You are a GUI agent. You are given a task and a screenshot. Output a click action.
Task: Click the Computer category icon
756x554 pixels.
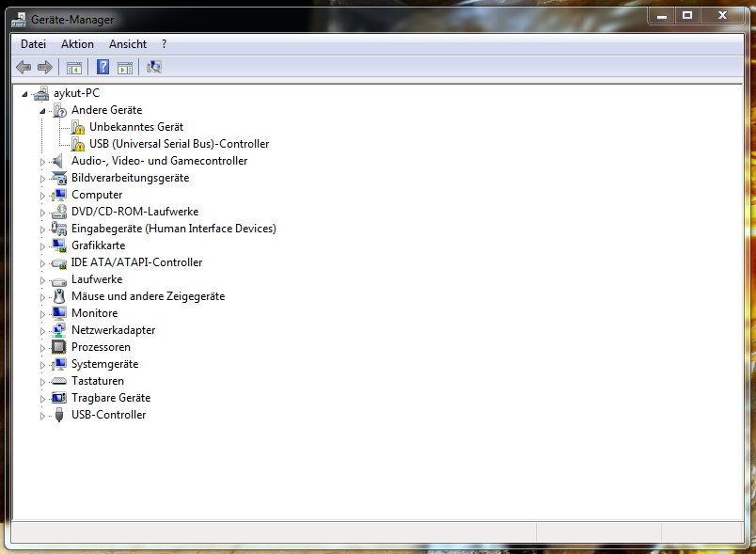click(59, 195)
